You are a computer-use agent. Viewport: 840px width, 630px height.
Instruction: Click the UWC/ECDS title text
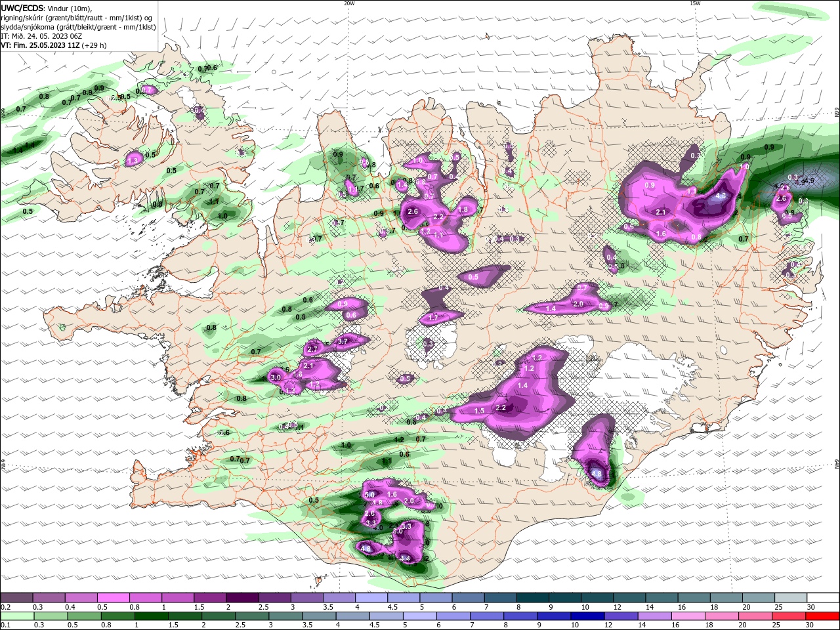pos(23,8)
